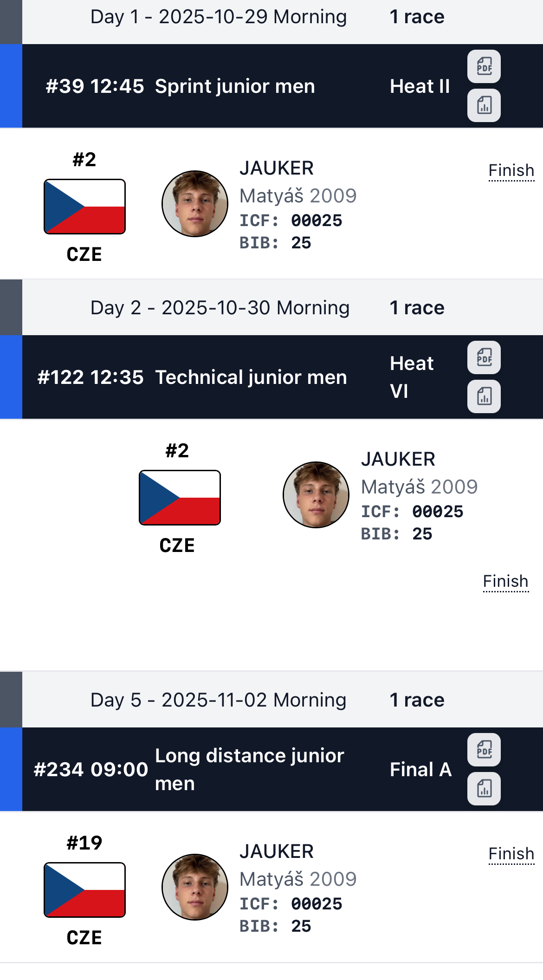This screenshot has height=980, width=543.
Task: Download PDF for Technical junior men race
Action: [484, 357]
